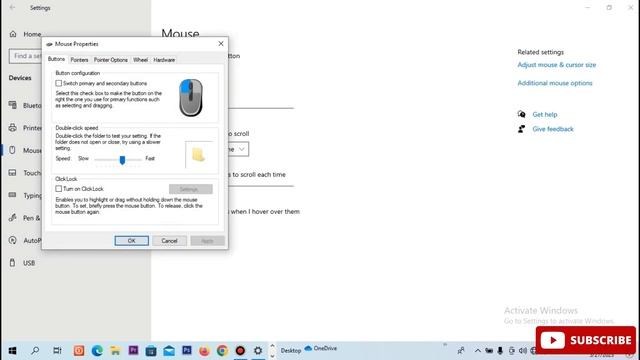
Task: Click the Get help link
Action: (544, 115)
